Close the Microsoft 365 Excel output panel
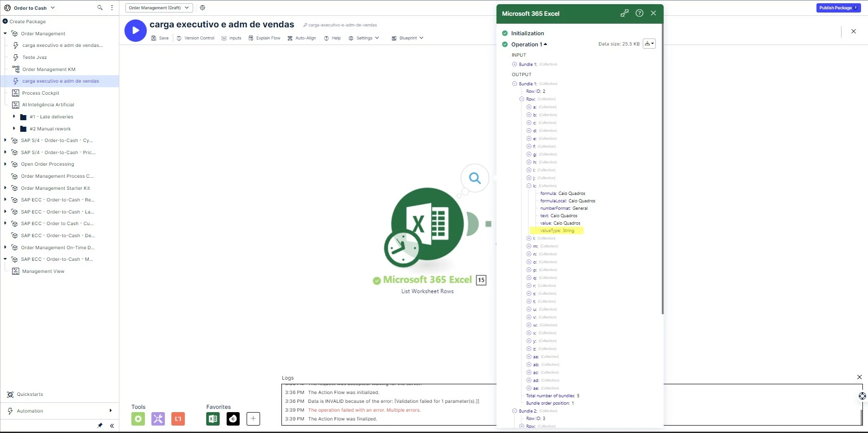The image size is (868, 433). [x=653, y=13]
